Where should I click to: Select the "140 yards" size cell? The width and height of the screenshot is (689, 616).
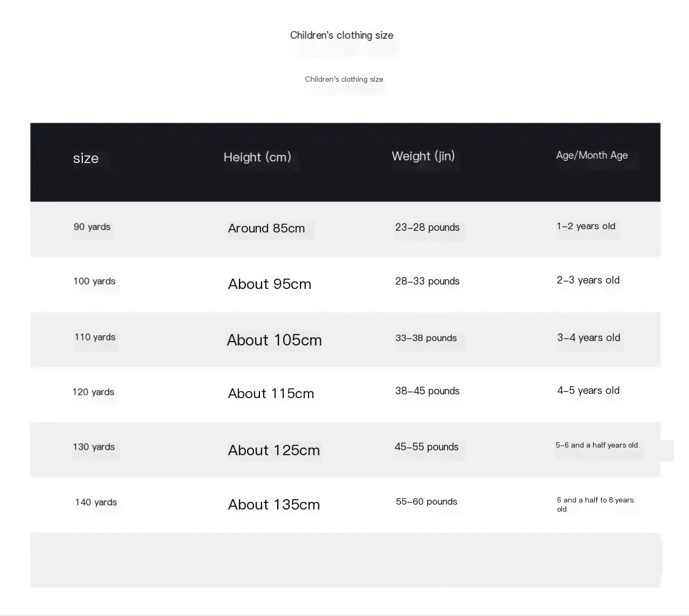(96, 502)
